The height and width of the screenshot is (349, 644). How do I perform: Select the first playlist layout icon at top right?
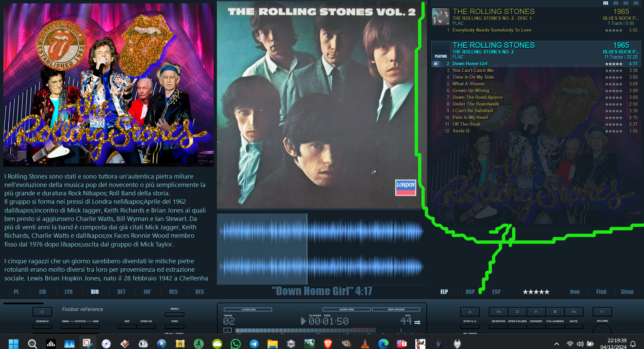[x=605, y=3]
